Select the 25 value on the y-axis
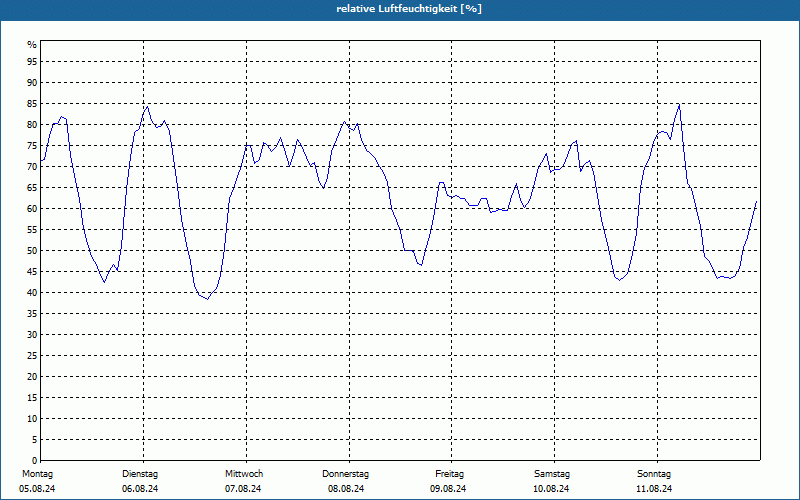Image resolution: width=800 pixels, height=500 pixels. click(x=32, y=356)
